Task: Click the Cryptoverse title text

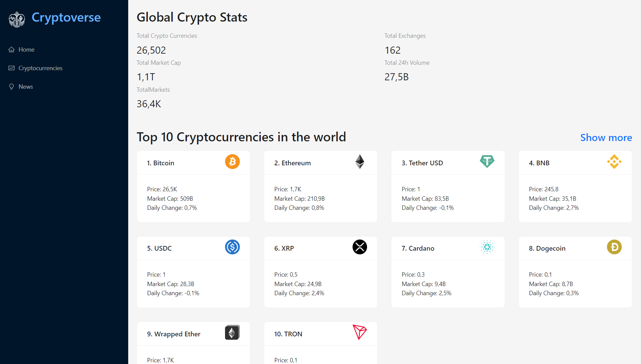Action: pyautogui.click(x=66, y=17)
